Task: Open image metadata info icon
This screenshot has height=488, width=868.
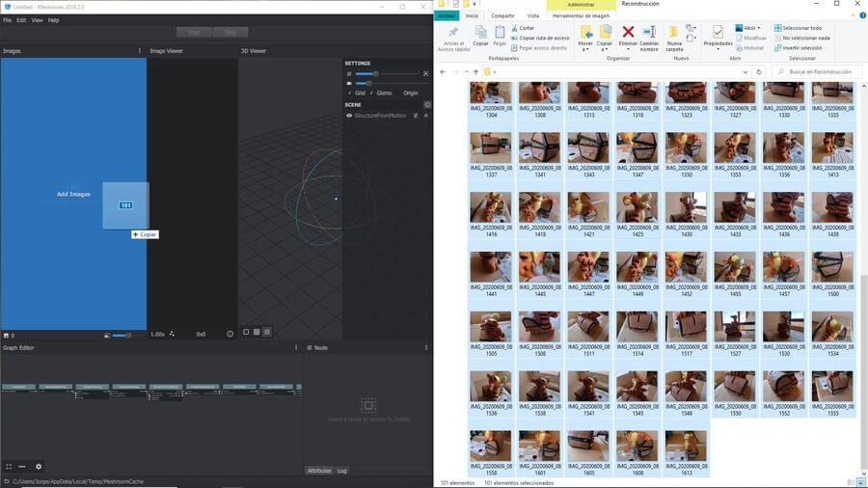Action: 230,335
